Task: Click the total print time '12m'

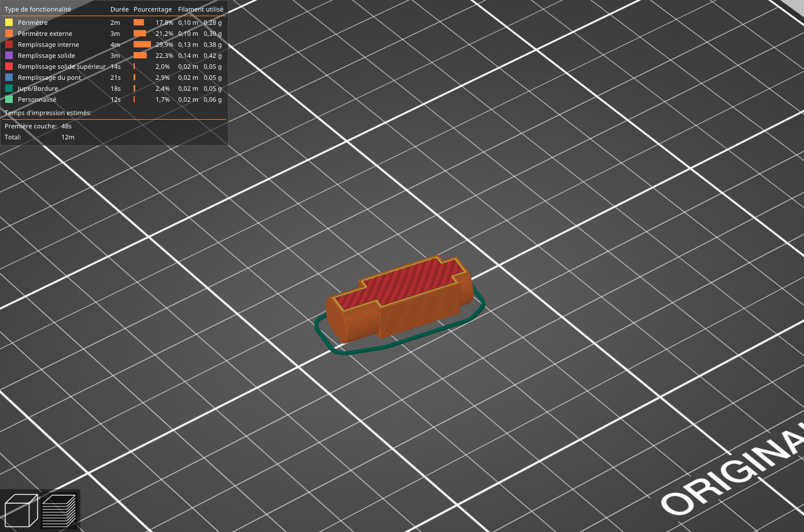Action: (x=68, y=137)
